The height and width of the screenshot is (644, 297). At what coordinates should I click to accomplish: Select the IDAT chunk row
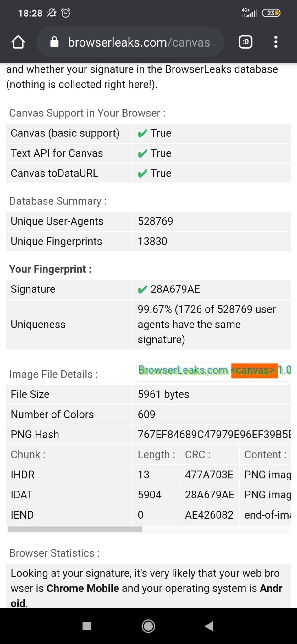pyautogui.click(x=149, y=495)
